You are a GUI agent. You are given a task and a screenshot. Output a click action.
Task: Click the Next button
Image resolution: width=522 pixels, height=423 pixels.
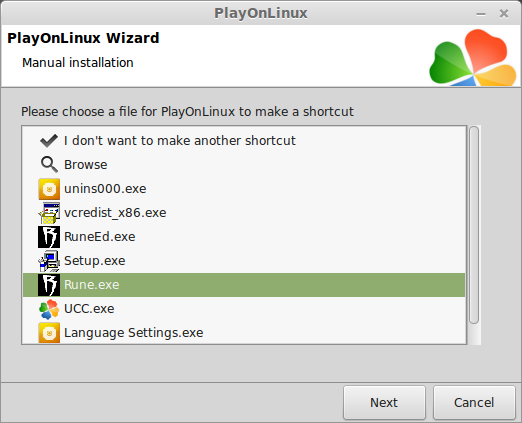384,402
